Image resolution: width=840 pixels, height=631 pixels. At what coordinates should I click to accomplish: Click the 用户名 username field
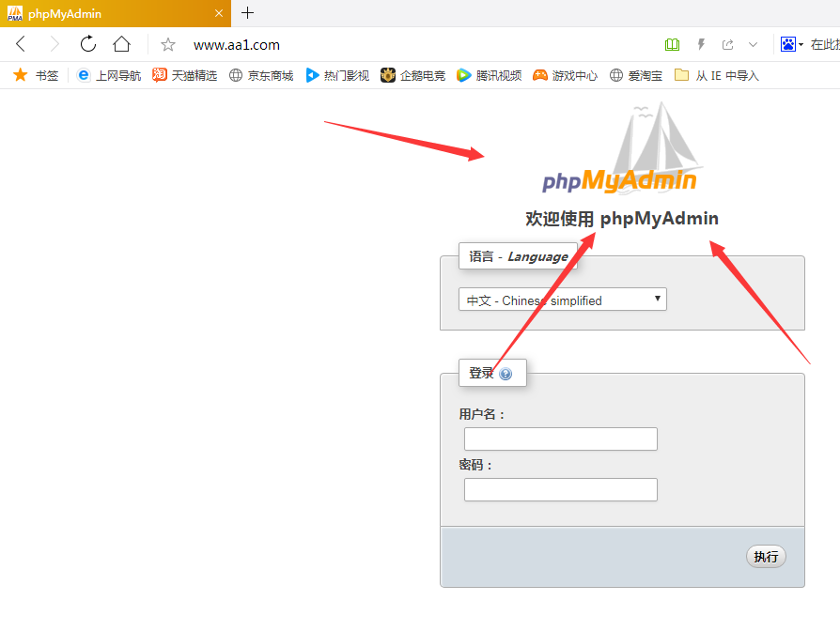(560, 439)
